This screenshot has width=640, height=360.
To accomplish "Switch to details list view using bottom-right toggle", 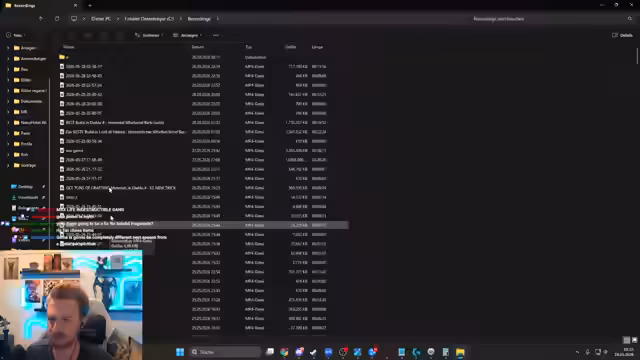I will 627,340.
